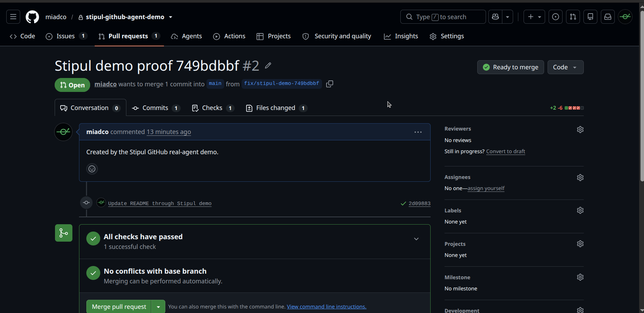Open the Insights tab

pyautogui.click(x=401, y=36)
